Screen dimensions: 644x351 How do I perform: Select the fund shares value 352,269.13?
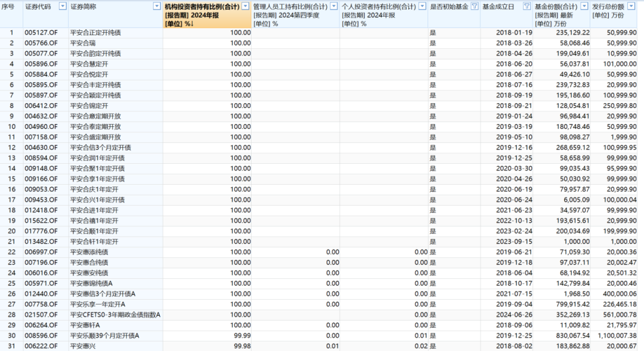(x=572, y=315)
